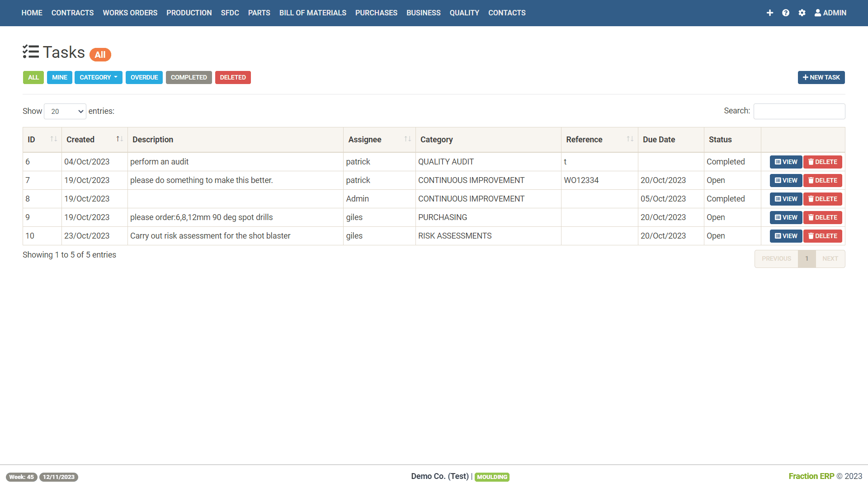
Task: Click the Week: 45 footer badge
Action: 21,477
